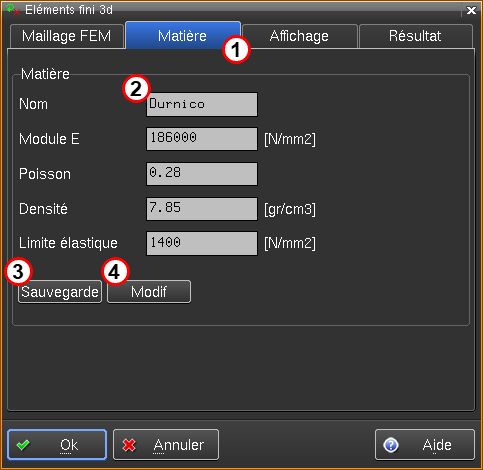Click the blue question mark help icon
Viewport: 483px width, 470px height.
pyautogui.click(x=391, y=445)
